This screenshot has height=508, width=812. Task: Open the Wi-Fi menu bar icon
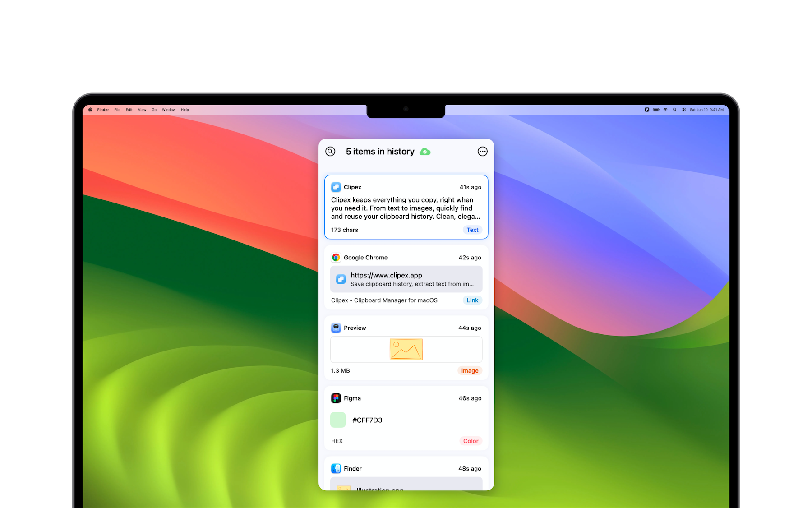coord(665,110)
